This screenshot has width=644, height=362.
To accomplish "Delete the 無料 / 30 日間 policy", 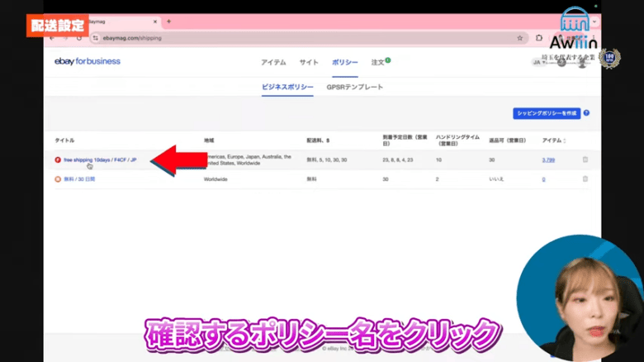I will coord(585,179).
